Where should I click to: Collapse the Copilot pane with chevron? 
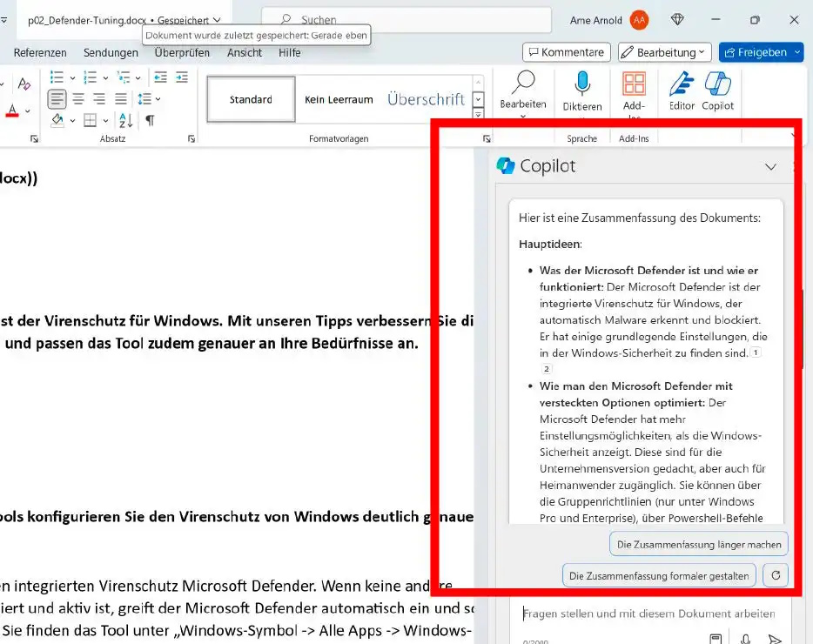point(770,166)
